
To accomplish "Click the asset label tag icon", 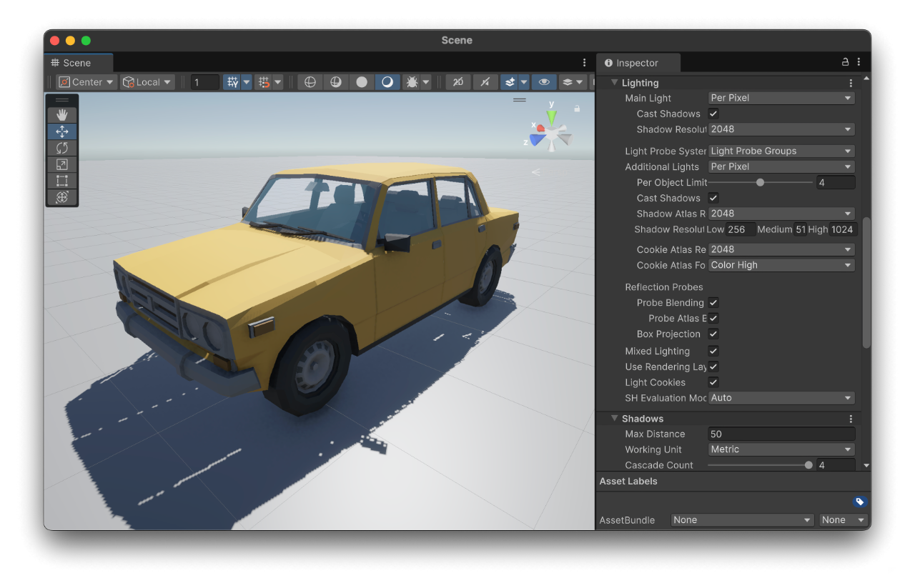I will click(x=860, y=502).
